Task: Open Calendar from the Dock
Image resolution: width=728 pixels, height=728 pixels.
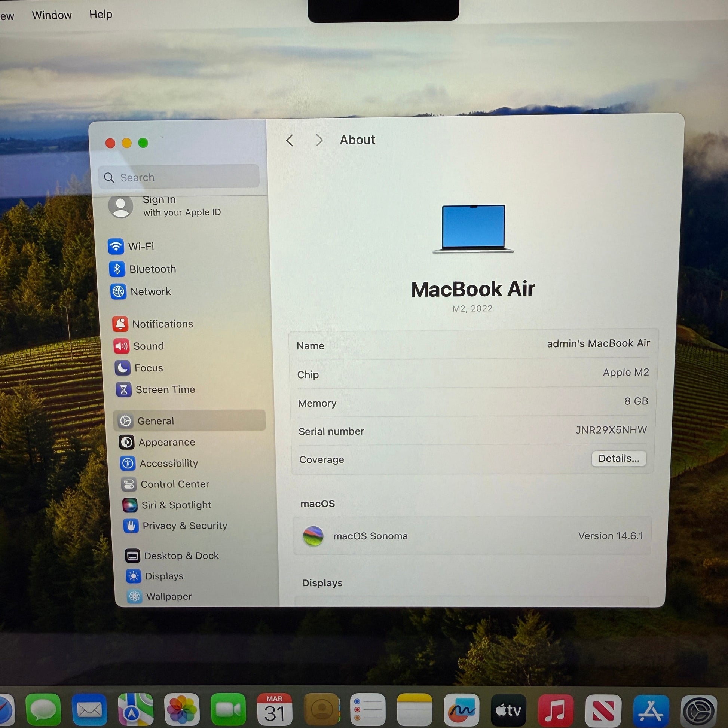Action: click(x=275, y=710)
